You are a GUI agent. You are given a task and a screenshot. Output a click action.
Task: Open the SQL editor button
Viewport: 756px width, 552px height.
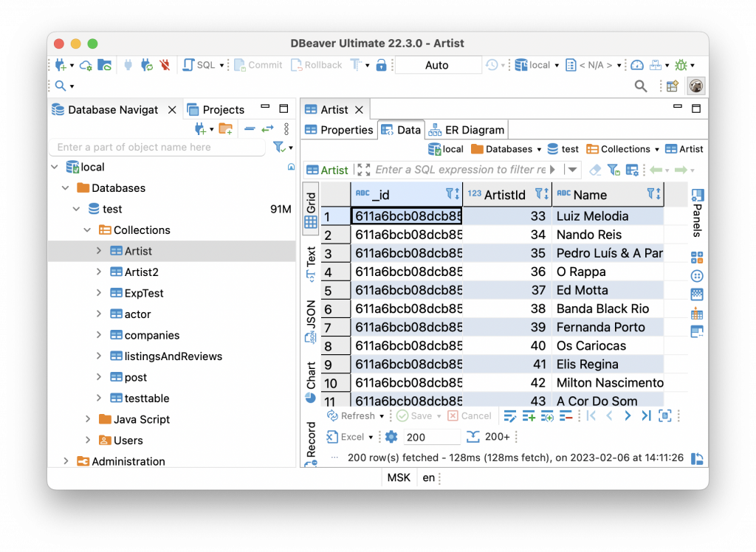coord(199,65)
